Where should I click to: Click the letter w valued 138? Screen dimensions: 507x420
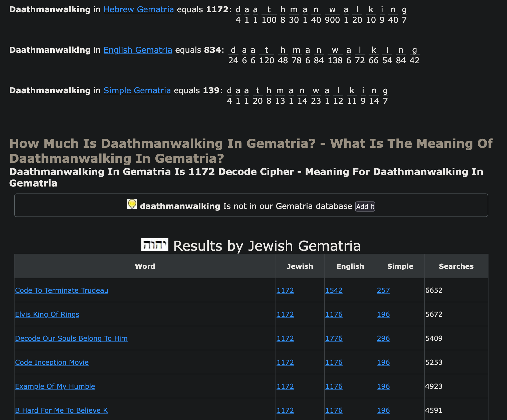pyautogui.click(x=335, y=50)
